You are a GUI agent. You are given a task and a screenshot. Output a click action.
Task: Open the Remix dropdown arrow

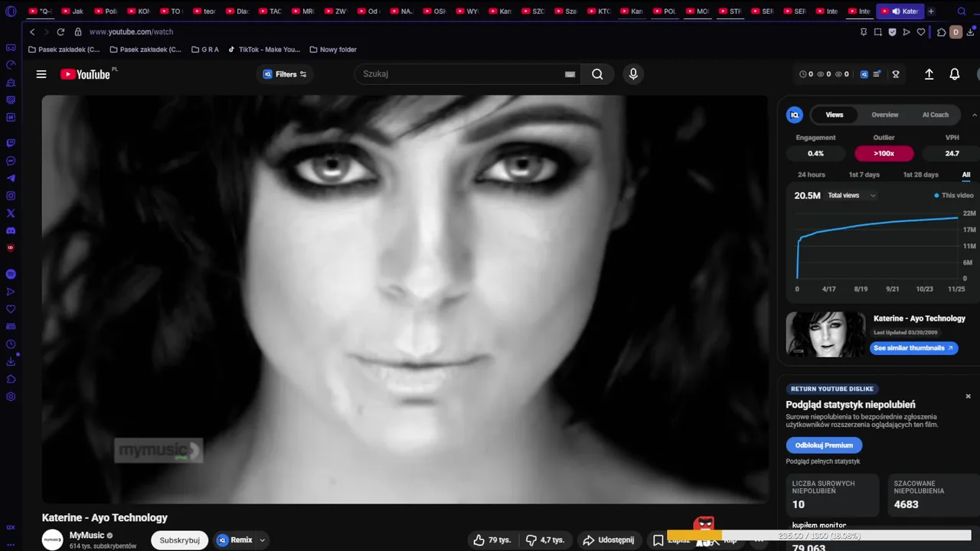click(x=262, y=540)
